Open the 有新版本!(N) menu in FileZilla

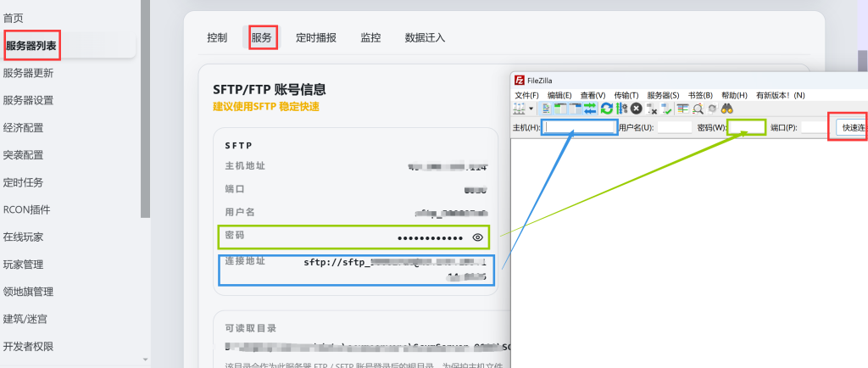click(780, 95)
